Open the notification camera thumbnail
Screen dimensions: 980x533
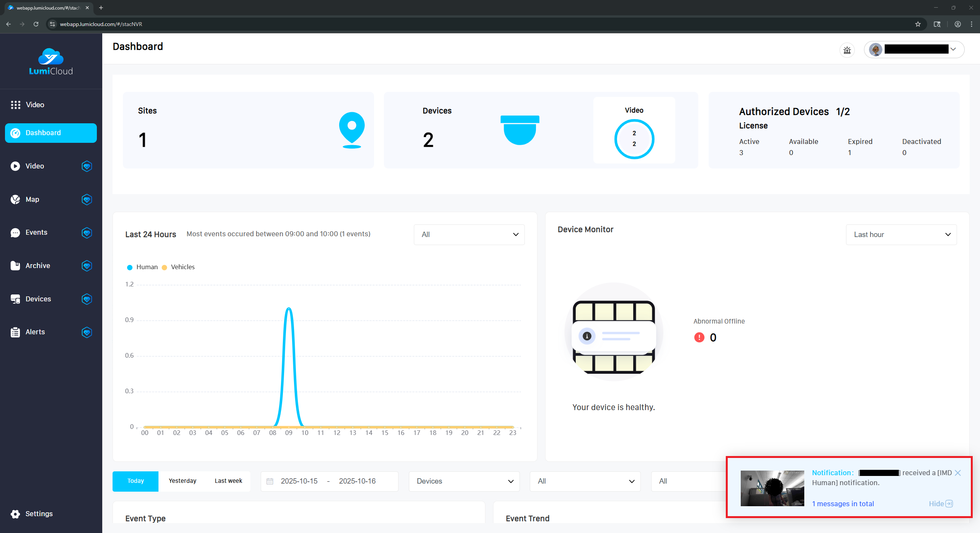[x=772, y=488]
